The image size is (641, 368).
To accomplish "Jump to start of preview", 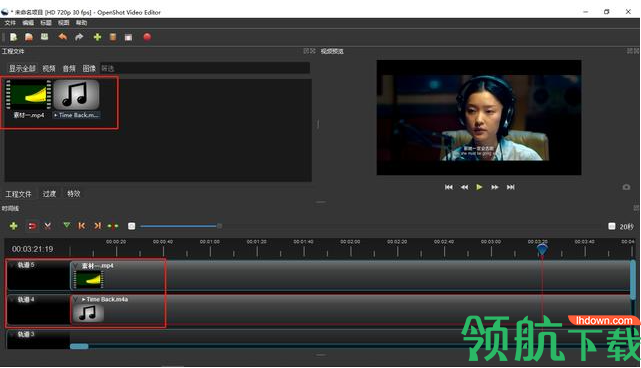I will click(x=448, y=187).
